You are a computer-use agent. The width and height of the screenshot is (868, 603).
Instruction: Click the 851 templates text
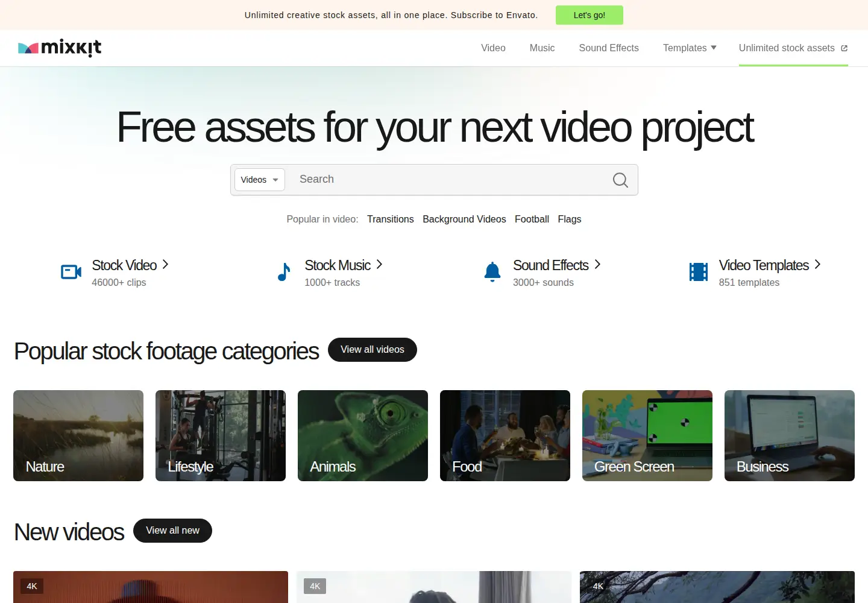749,282
